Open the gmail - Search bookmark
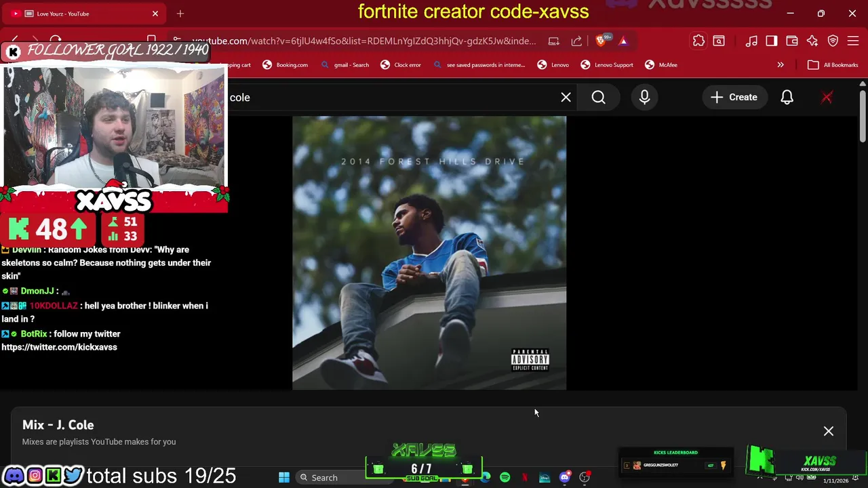This screenshot has width=868, height=488. [345, 65]
